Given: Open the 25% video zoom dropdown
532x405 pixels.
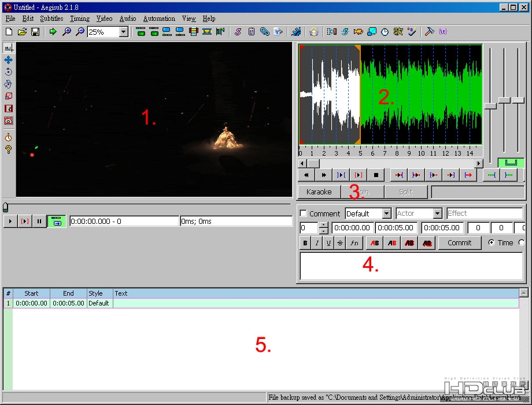Looking at the screenshot, I should 124,32.
